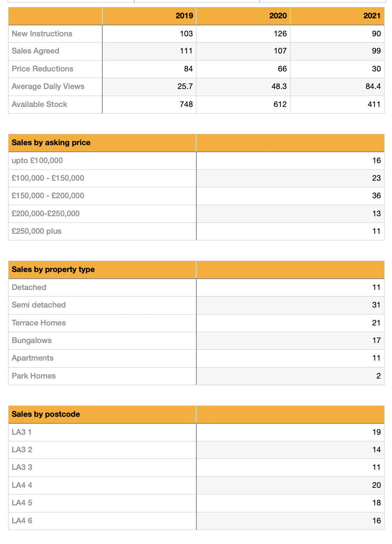Click Average Daily Views 2021 value 84.4

[373, 87]
